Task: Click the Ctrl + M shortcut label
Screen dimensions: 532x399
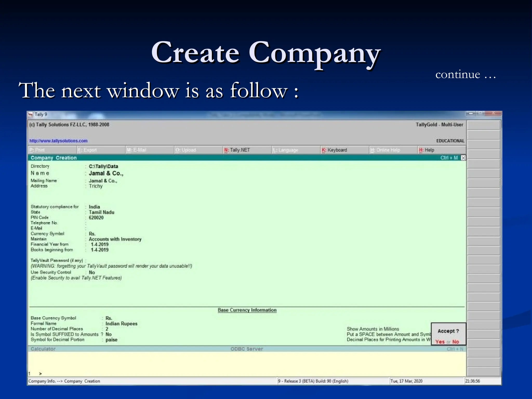Action: (449, 158)
